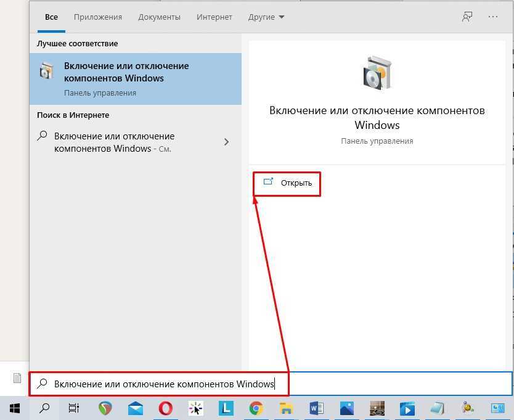The height and width of the screenshot is (420, 514).
Task: Launch Google Chrome from taskbar
Action: click(256, 408)
